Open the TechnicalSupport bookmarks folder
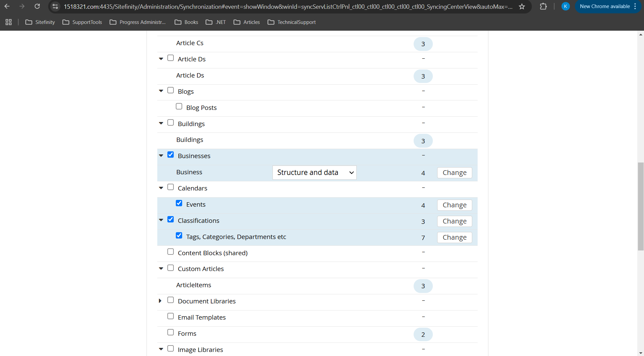644x356 pixels. coord(292,22)
